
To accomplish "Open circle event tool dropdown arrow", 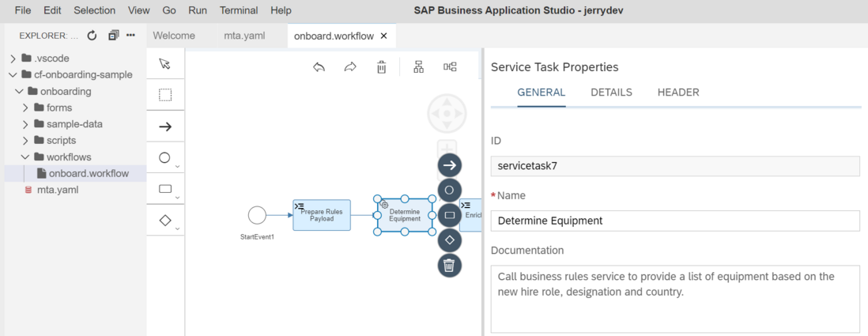I will tap(177, 166).
